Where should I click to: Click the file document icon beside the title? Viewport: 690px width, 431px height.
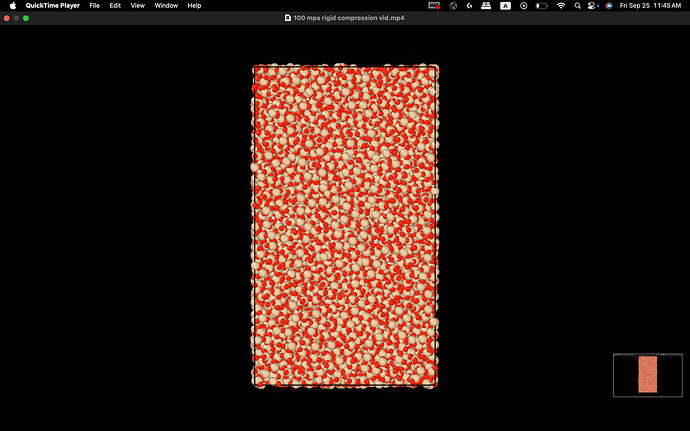click(x=288, y=18)
